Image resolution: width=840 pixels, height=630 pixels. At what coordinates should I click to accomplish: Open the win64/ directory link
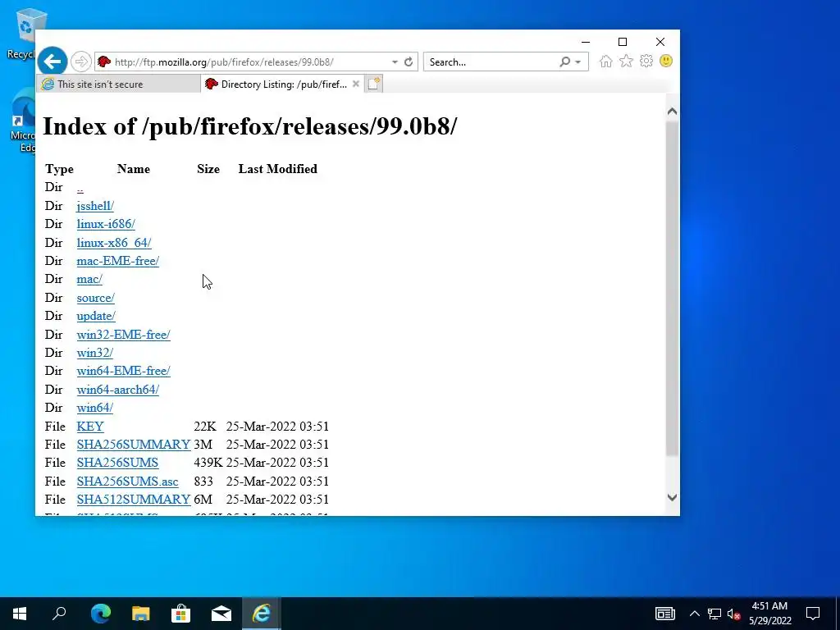(95, 408)
